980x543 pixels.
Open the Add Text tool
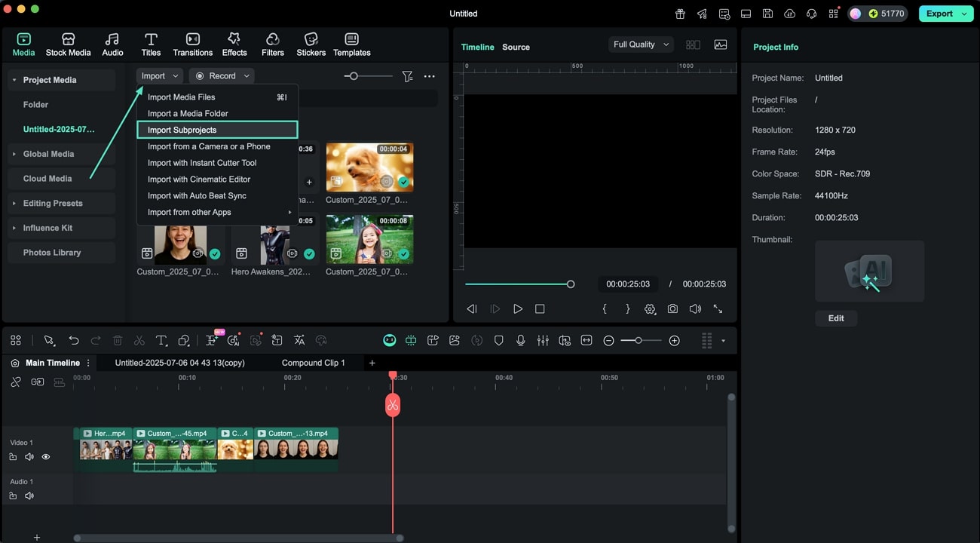tap(161, 340)
